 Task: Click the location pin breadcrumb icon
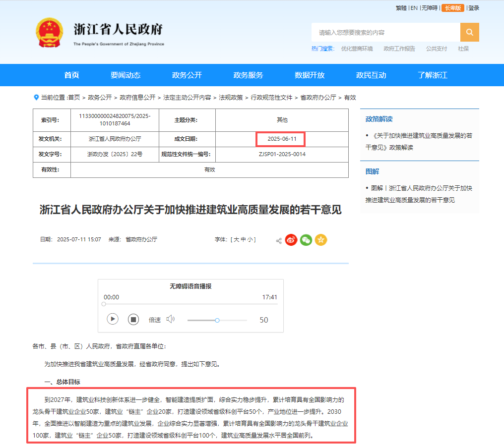(36, 98)
